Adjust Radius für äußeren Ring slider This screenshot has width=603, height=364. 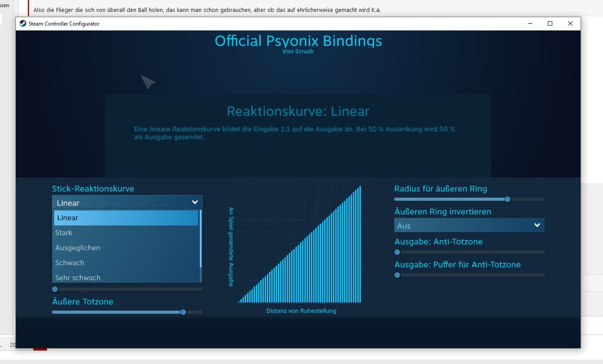(508, 199)
